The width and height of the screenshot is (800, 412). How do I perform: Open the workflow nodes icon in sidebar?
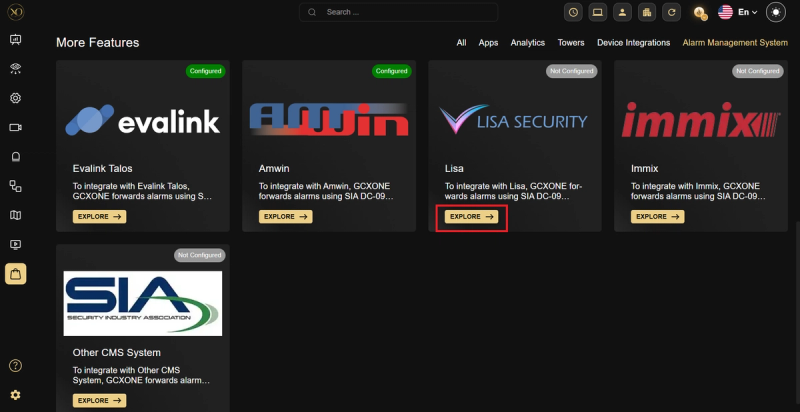coord(15,186)
